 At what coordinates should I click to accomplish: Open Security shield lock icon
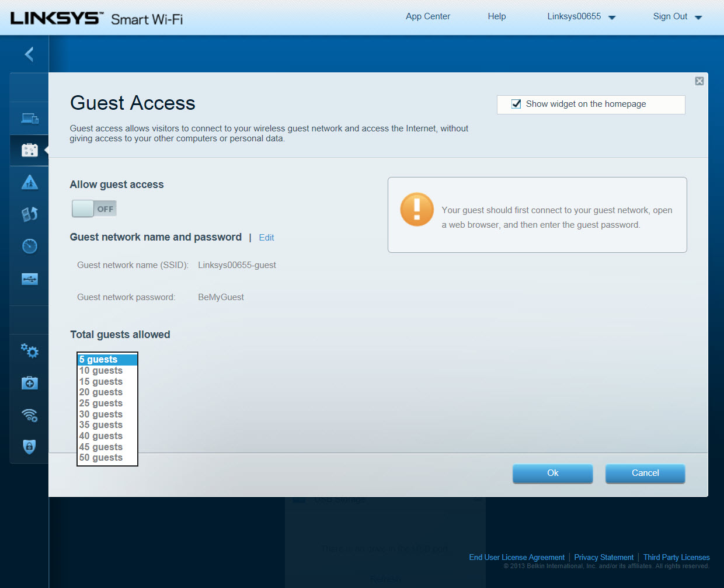click(x=29, y=447)
